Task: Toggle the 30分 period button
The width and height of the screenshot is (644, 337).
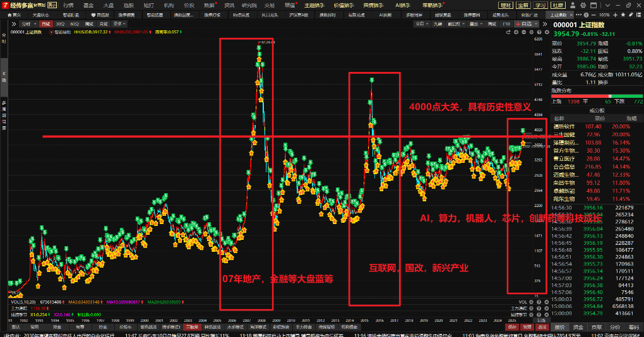Action: pyautogui.click(x=60, y=23)
